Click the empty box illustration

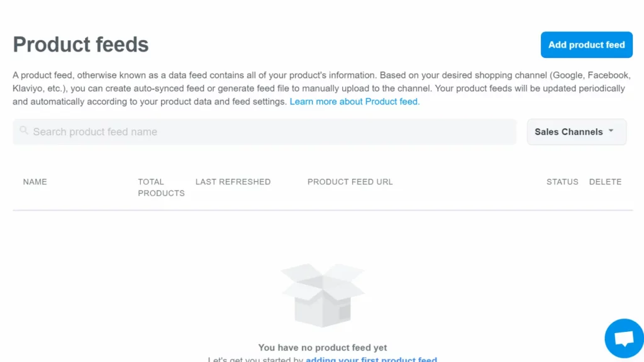click(323, 295)
